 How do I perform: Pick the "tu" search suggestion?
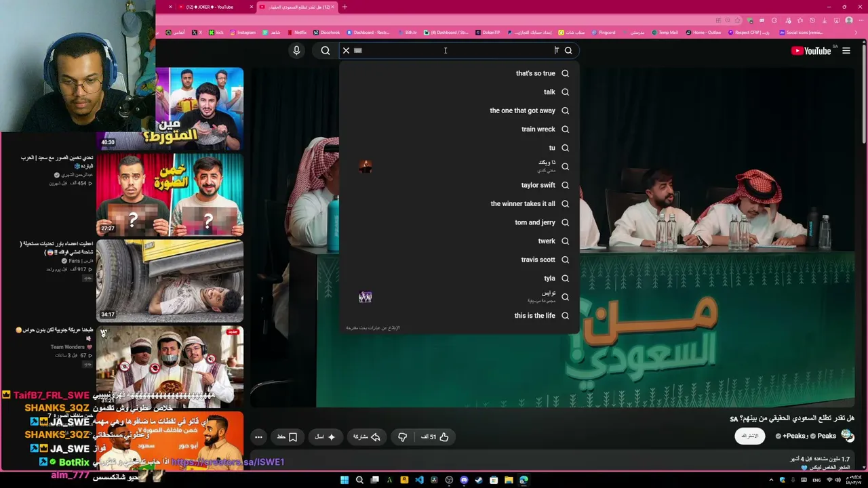[x=552, y=148]
